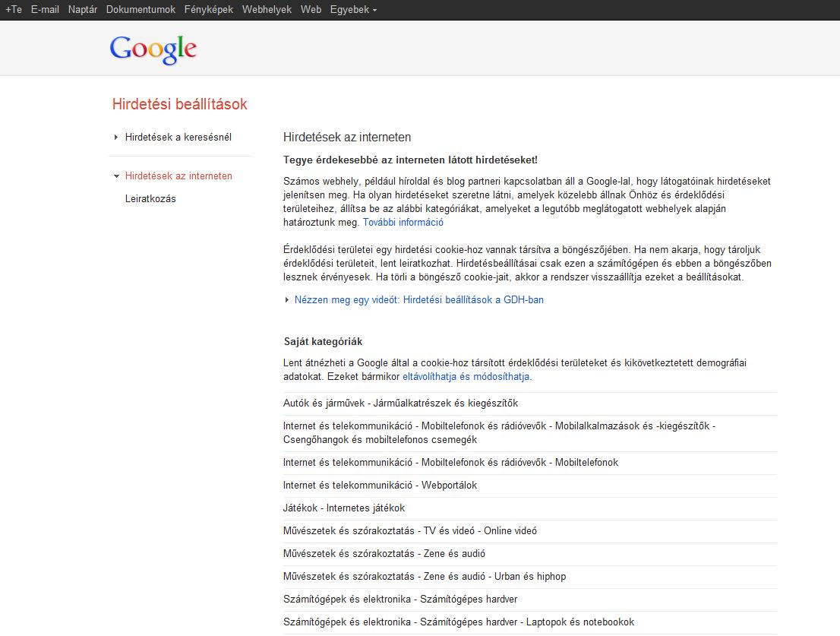The width and height of the screenshot is (840, 636).
Task: Select the Laptopok és notebookok category row
Action: [x=530, y=622]
